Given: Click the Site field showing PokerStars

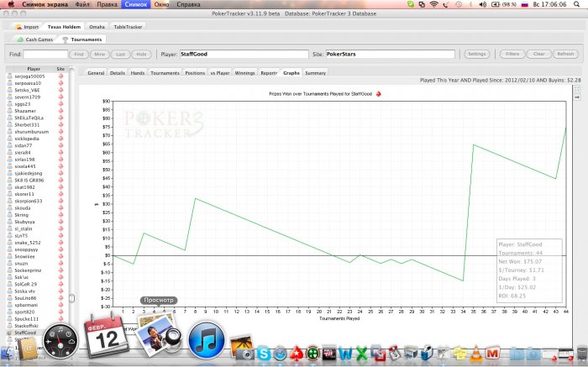Looking at the screenshot, I should coord(391,54).
